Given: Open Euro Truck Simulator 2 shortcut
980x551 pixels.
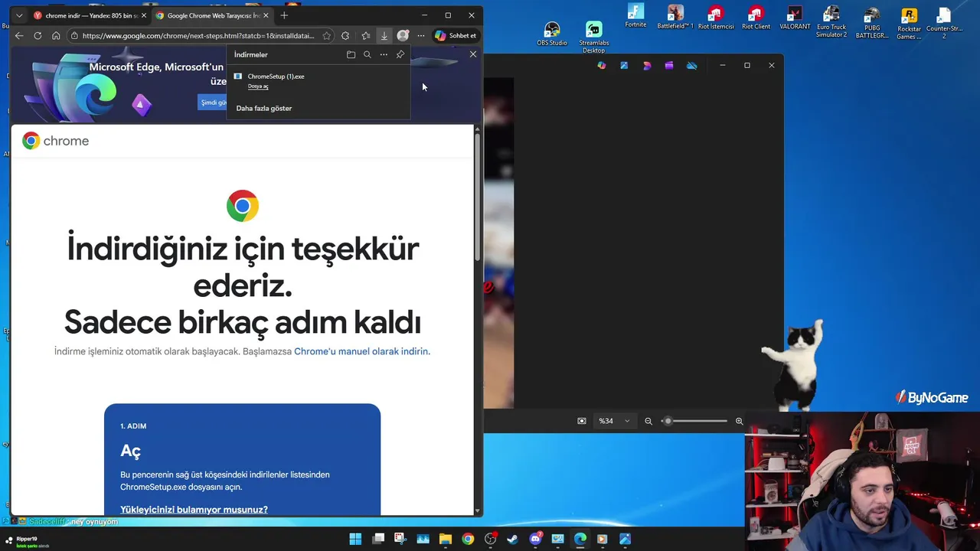Looking at the screenshot, I should 831,21.
